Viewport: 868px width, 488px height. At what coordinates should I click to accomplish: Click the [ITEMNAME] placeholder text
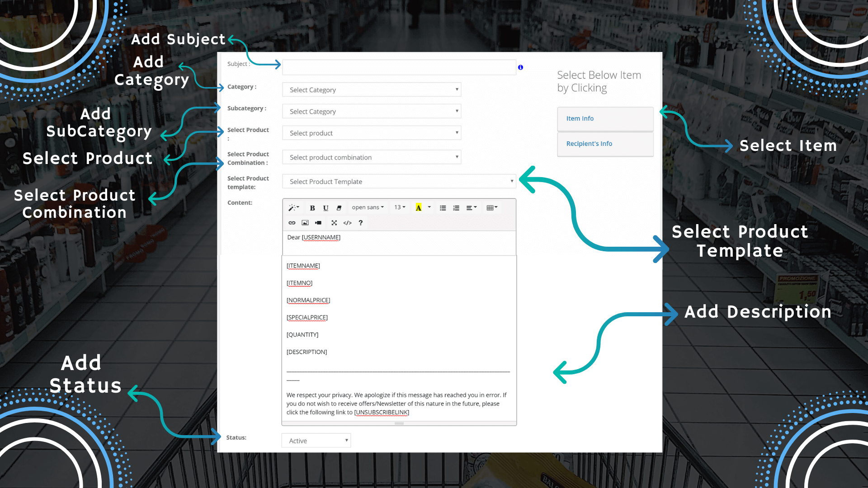(x=303, y=266)
